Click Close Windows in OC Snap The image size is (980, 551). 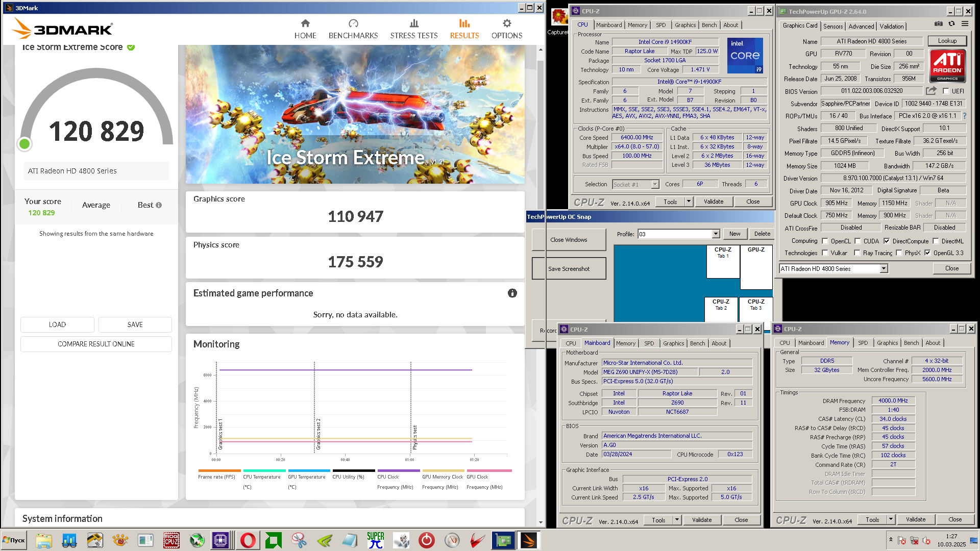point(569,240)
